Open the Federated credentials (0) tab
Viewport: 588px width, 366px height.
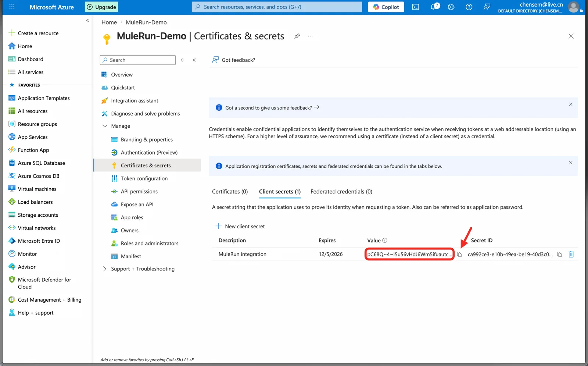click(341, 192)
